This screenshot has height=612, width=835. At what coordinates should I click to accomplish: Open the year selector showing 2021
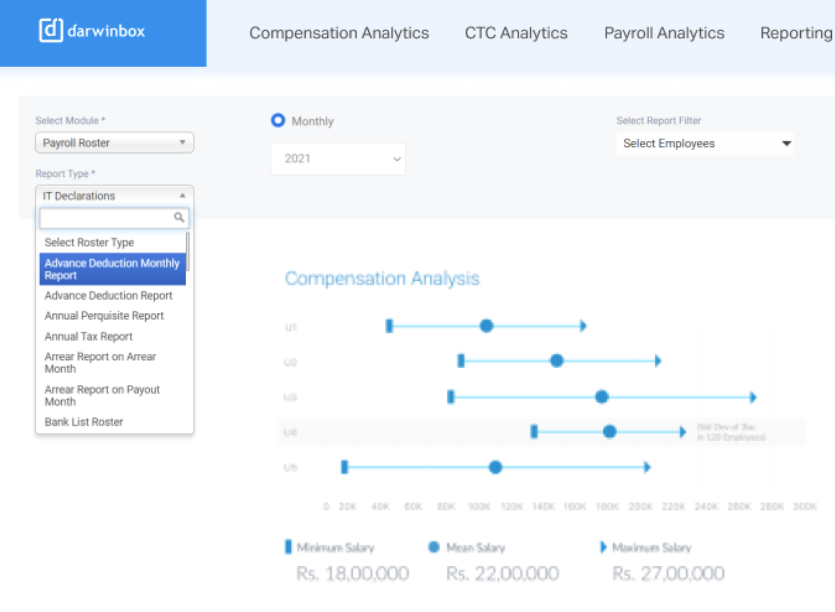[337, 158]
